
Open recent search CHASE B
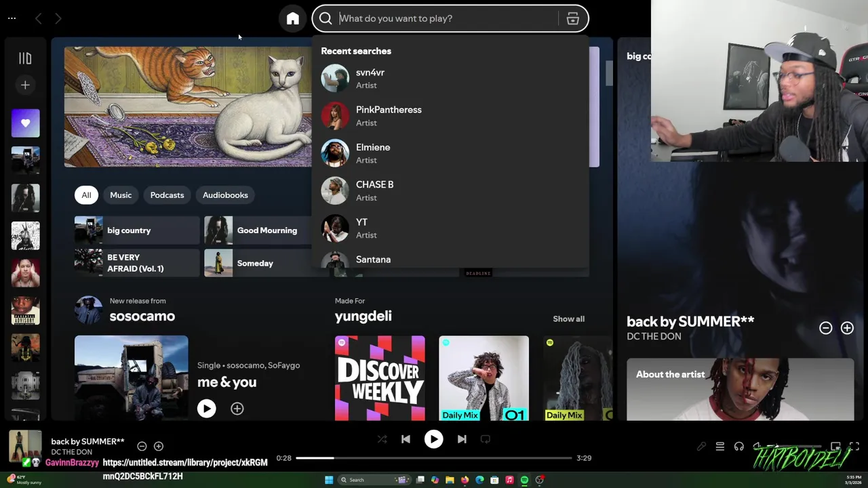(x=450, y=190)
